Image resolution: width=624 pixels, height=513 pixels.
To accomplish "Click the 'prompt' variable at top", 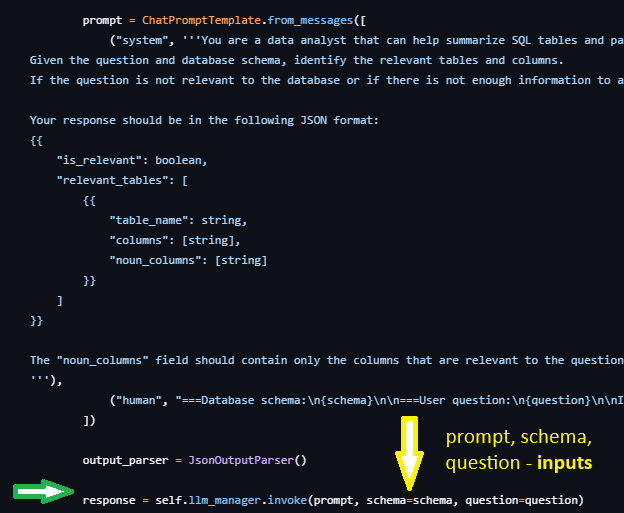I will (x=102, y=20).
